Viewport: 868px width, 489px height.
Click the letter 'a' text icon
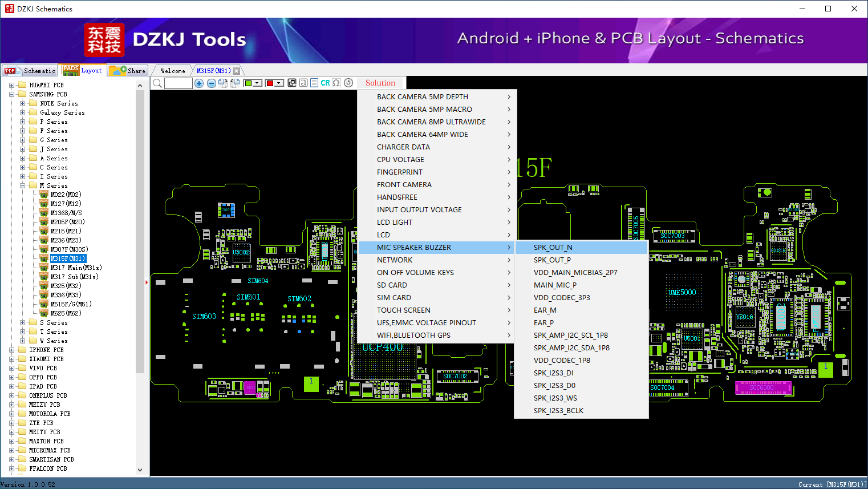[x=303, y=83]
